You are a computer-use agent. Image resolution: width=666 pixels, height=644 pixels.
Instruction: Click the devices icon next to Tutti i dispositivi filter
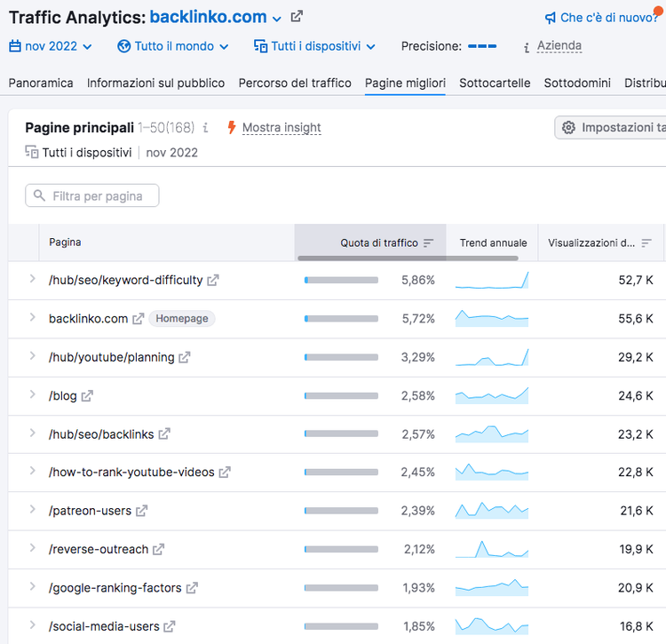pos(260,46)
